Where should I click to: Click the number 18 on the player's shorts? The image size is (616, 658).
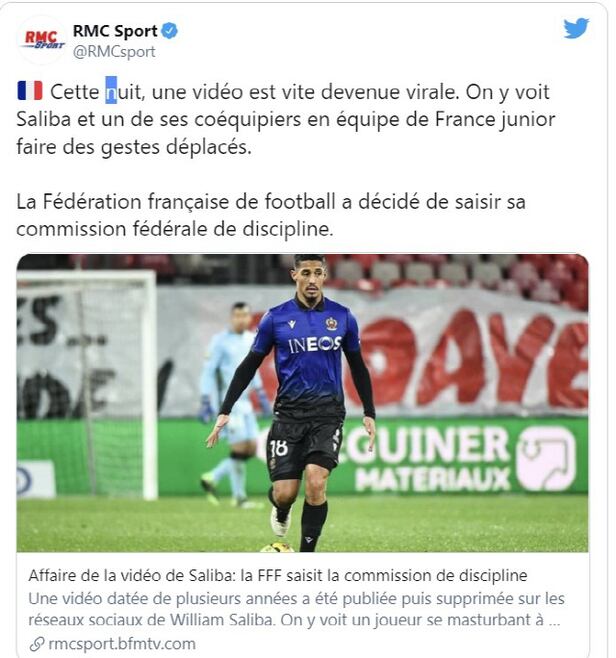click(279, 448)
